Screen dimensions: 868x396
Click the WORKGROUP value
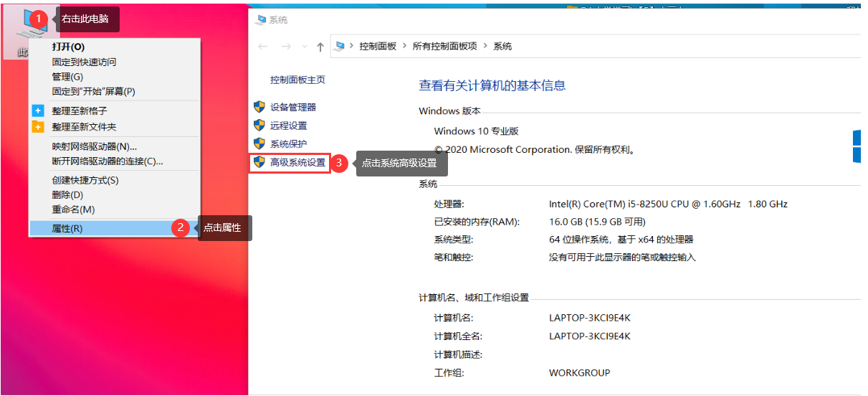[580, 373]
